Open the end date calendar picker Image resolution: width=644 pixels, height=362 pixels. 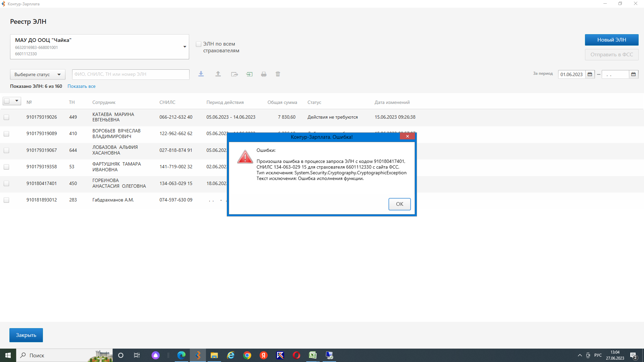point(633,74)
